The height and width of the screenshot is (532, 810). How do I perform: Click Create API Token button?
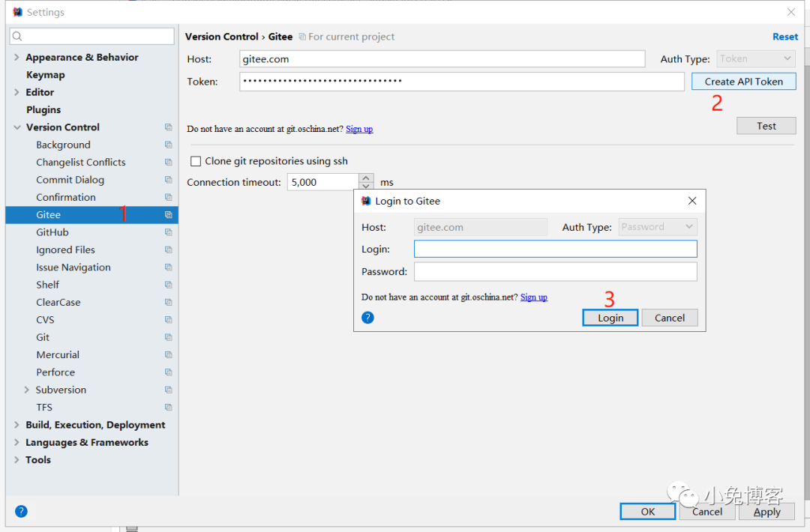point(743,82)
